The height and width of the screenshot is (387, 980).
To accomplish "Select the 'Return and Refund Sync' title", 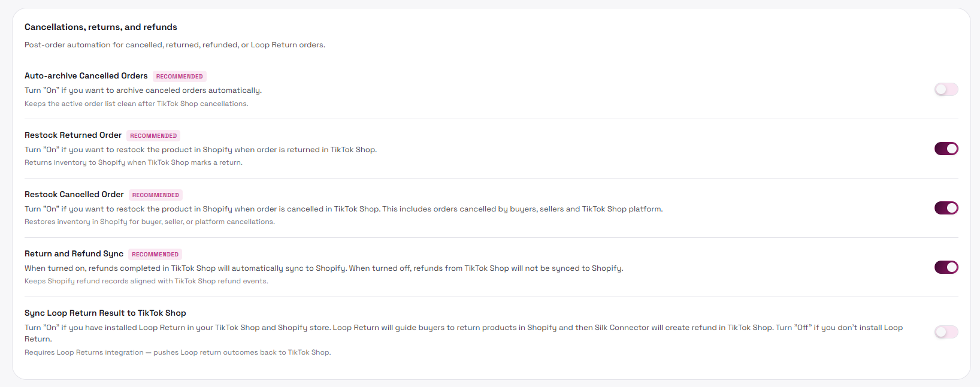I will click(x=74, y=253).
